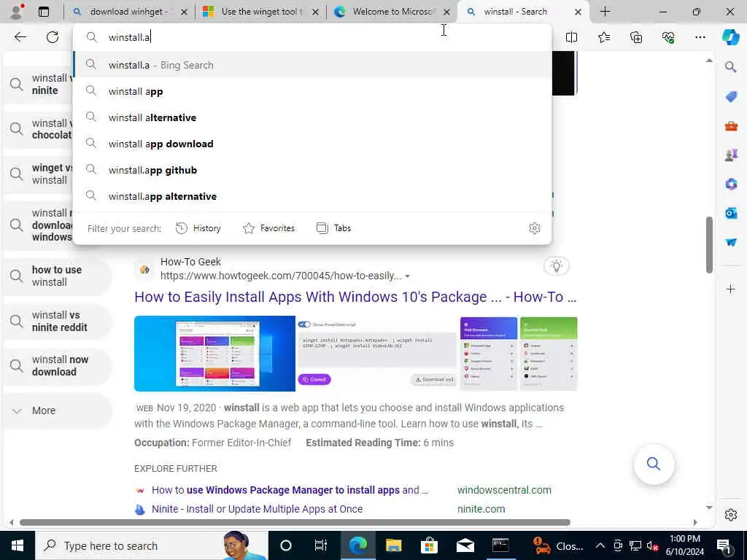Open the sidebar Search icon

(730, 66)
